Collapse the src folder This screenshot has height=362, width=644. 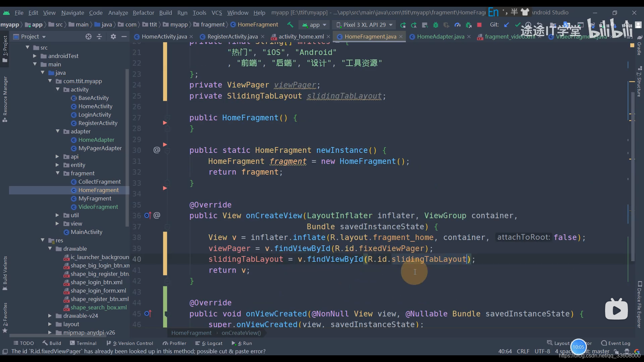click(x=28, y=48)
